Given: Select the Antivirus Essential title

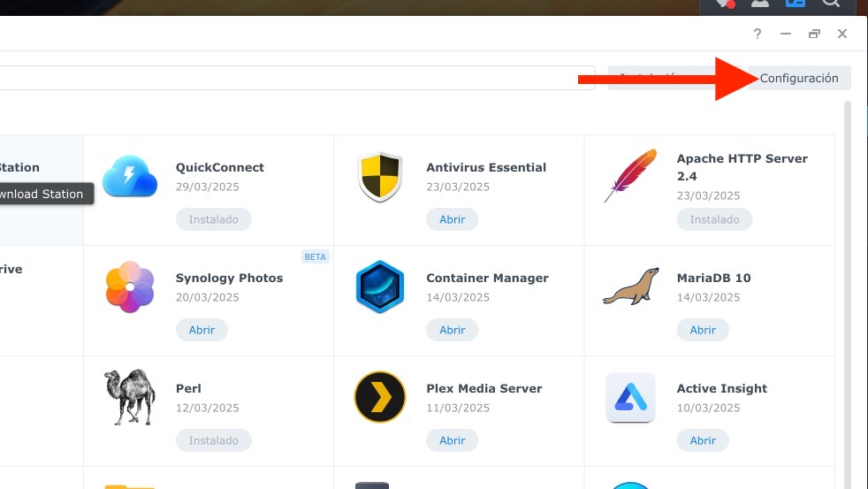Looking at the screenshot, I should coord(486,167).
